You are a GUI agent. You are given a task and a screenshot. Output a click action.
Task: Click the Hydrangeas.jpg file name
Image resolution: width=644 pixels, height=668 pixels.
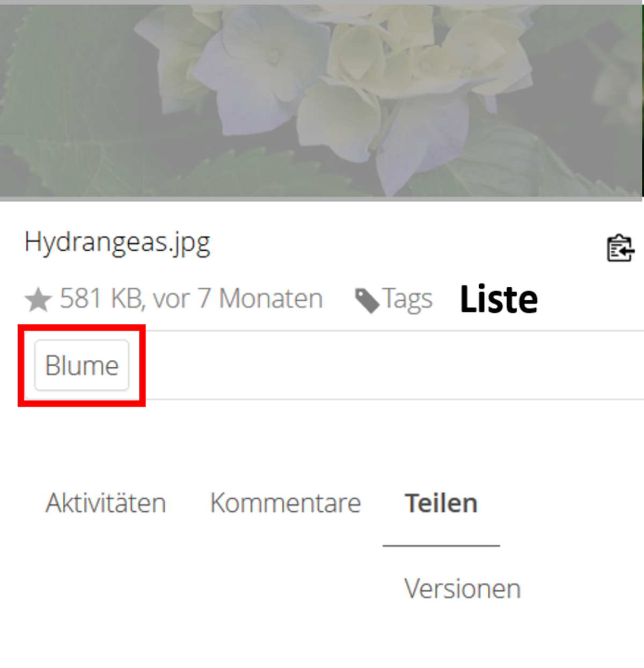[118, 243]
